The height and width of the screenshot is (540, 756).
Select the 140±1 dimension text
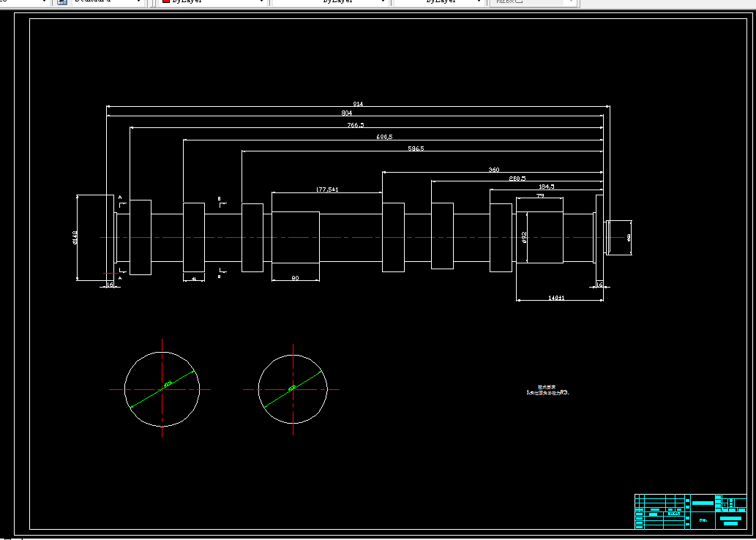tap(556, 298)
